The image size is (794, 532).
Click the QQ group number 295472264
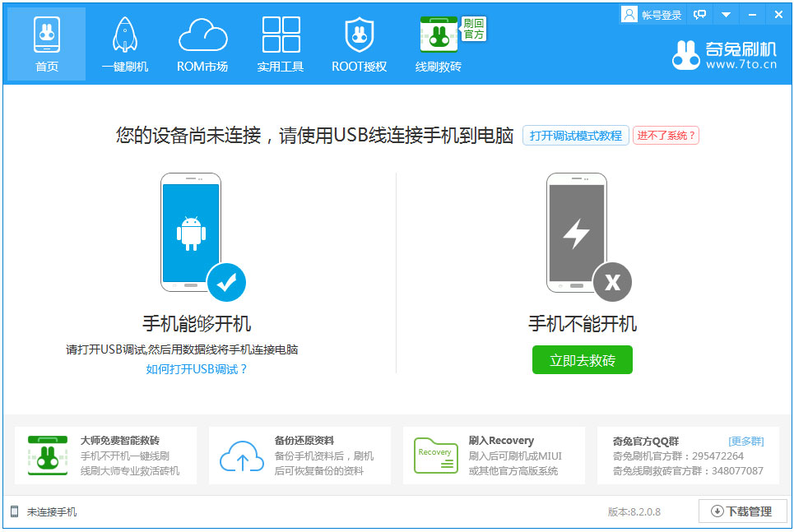pos(717,456)
